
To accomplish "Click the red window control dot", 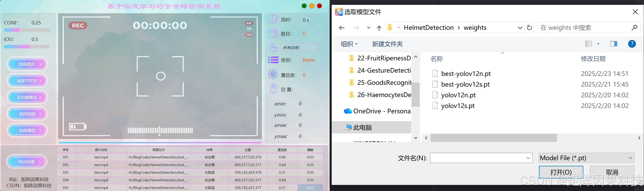I will [319, 6].
